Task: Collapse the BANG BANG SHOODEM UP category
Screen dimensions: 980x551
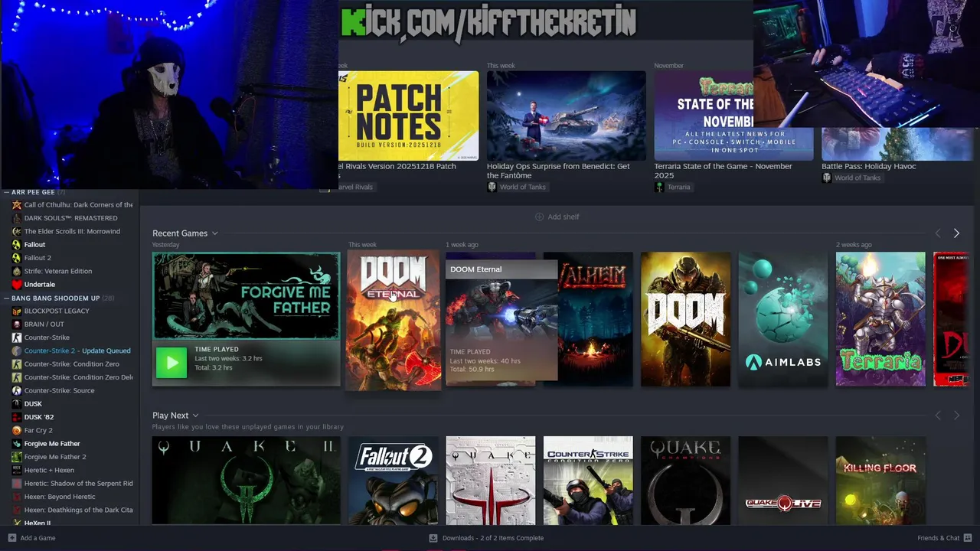Action: pyautogui.click(x=6, y=298)
